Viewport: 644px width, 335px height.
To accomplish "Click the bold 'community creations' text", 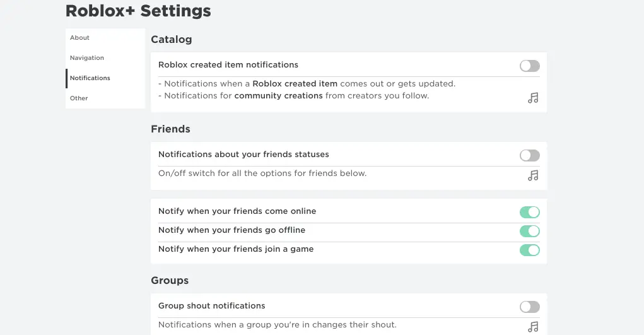I will point(278,96).
